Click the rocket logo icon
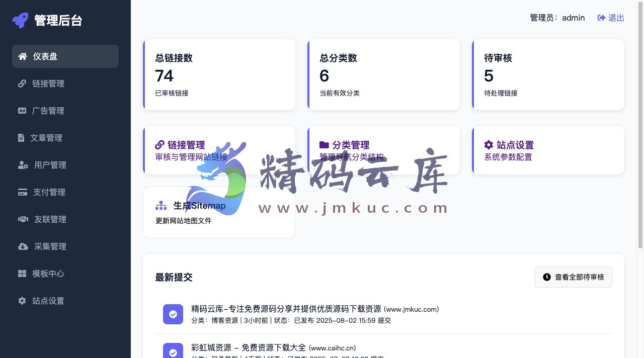This screenshot has width=644, height=358. [x=20, y=20]
